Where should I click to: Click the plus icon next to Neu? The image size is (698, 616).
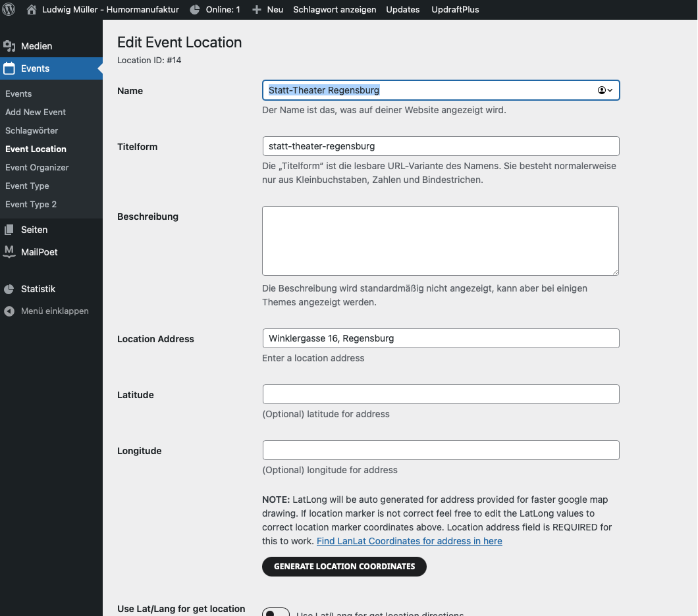[x=256, y=9]
